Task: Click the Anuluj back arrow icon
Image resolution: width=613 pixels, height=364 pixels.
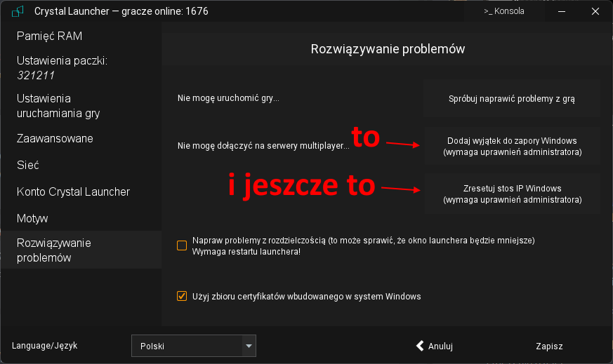Action: (420, 346)
